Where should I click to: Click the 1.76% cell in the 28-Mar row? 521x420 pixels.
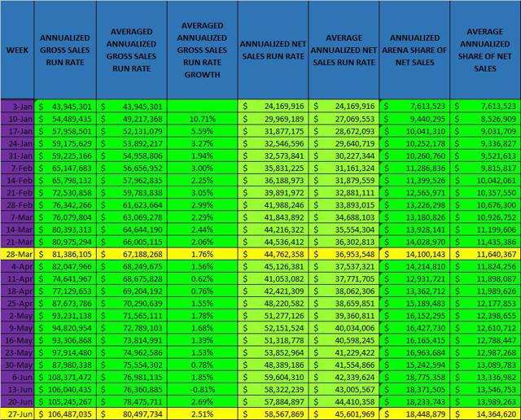[x=203, y=254]
